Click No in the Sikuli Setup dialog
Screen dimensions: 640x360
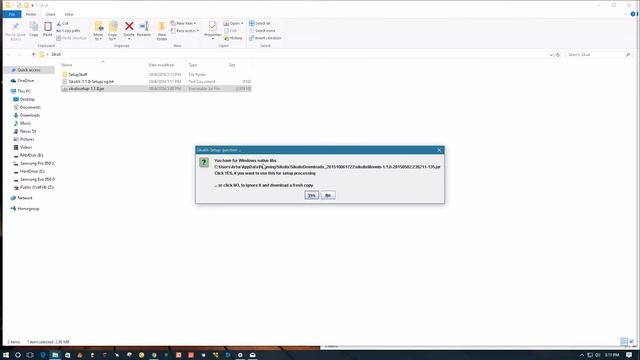[x=328, y=196]
